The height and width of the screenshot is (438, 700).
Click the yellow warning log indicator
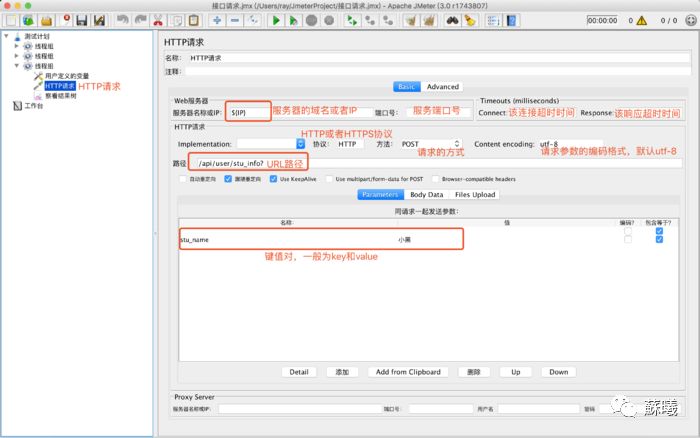tap(642, 21)
